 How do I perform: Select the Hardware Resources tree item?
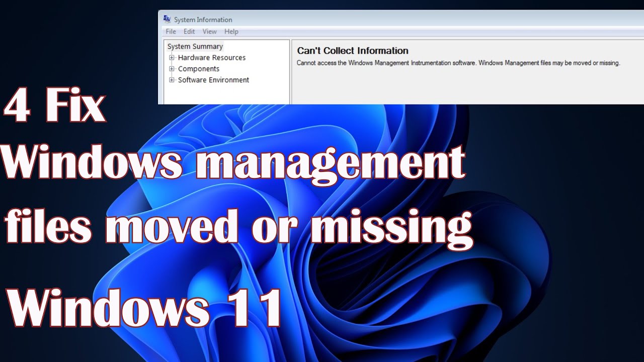212,57
